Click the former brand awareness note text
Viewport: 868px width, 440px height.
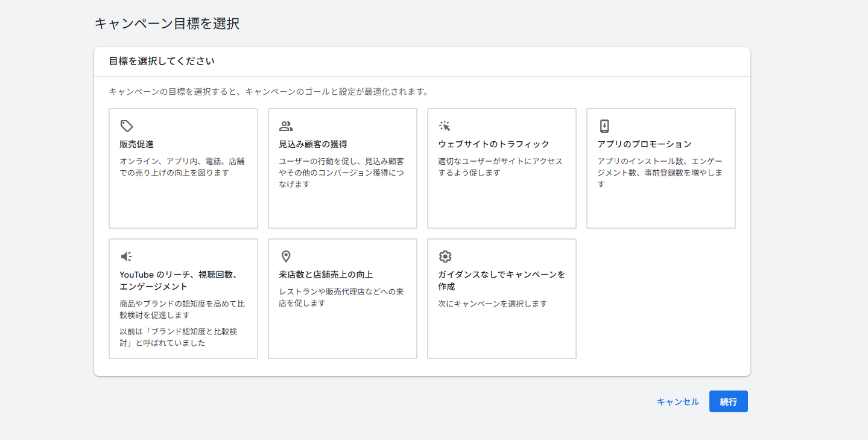pyautogui.click(x=180, y=337)
